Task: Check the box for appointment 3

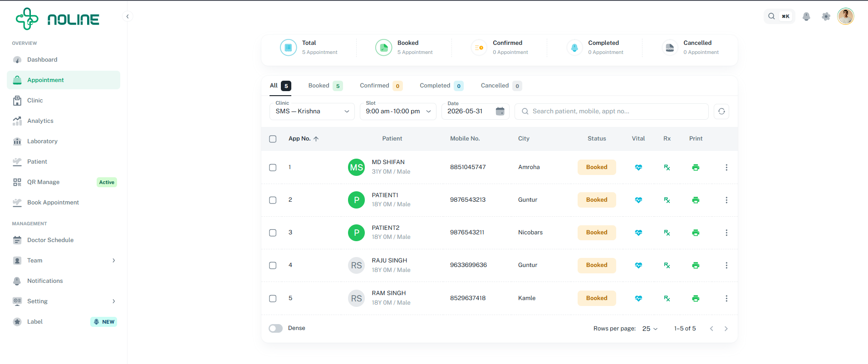Action: tap(273, 233)
